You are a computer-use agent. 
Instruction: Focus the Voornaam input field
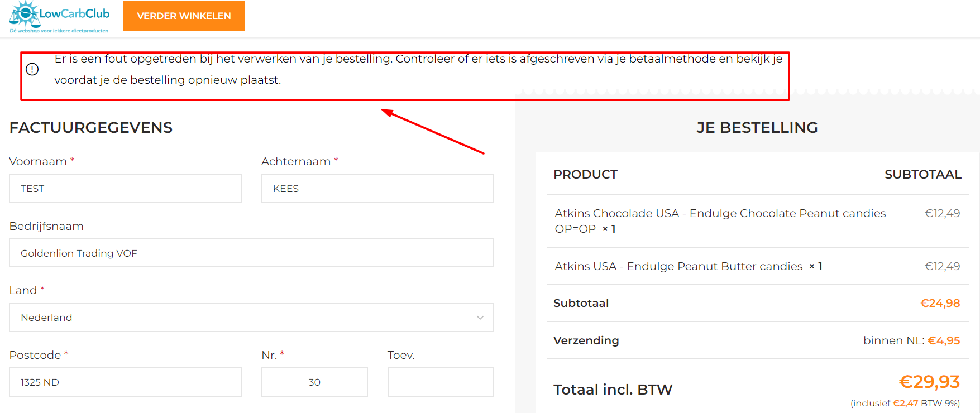pyautogui.click(x=126, y=189)
